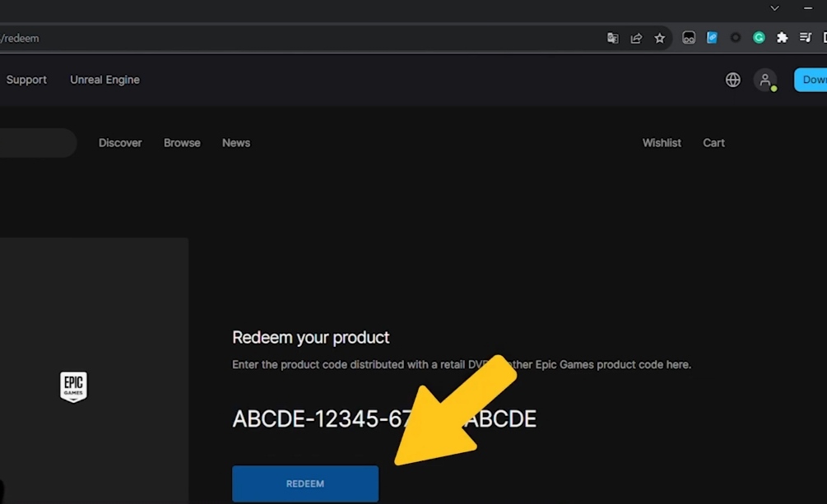This screenshot has height=504, width=827.
Task: Bookmark this page with the star icon
Action: pos(659,38)
